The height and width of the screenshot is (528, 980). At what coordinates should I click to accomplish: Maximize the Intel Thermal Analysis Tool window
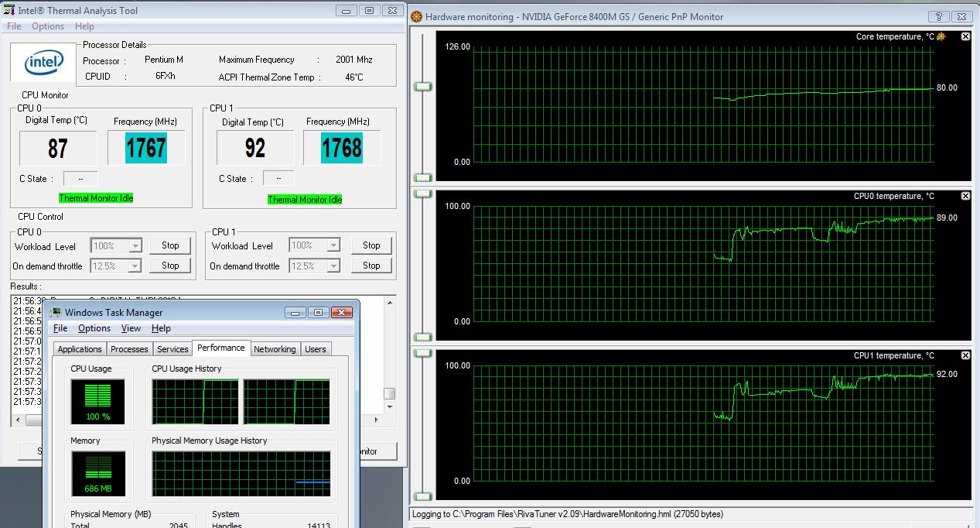click(369, 10)
